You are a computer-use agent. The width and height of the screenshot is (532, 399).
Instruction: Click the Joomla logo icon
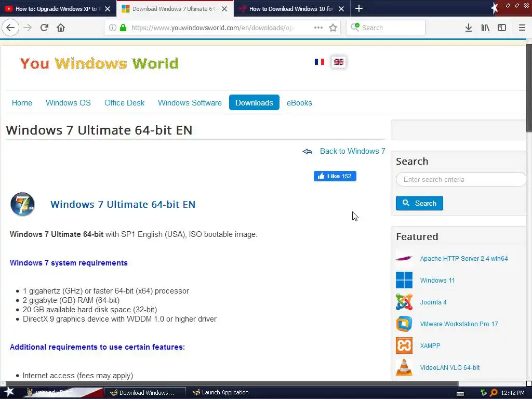coord(404,302)
